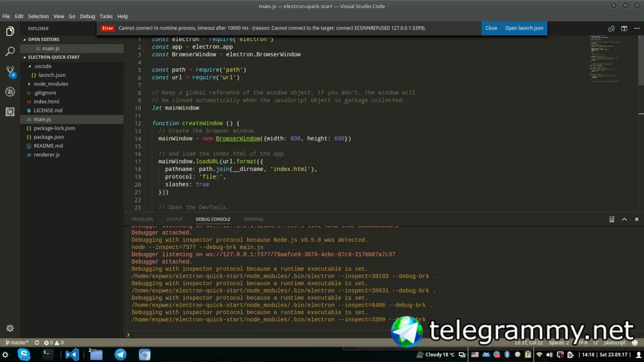644x362 pixels.
Task: Open the editor More Actions ellipsis
Action: 636,29
